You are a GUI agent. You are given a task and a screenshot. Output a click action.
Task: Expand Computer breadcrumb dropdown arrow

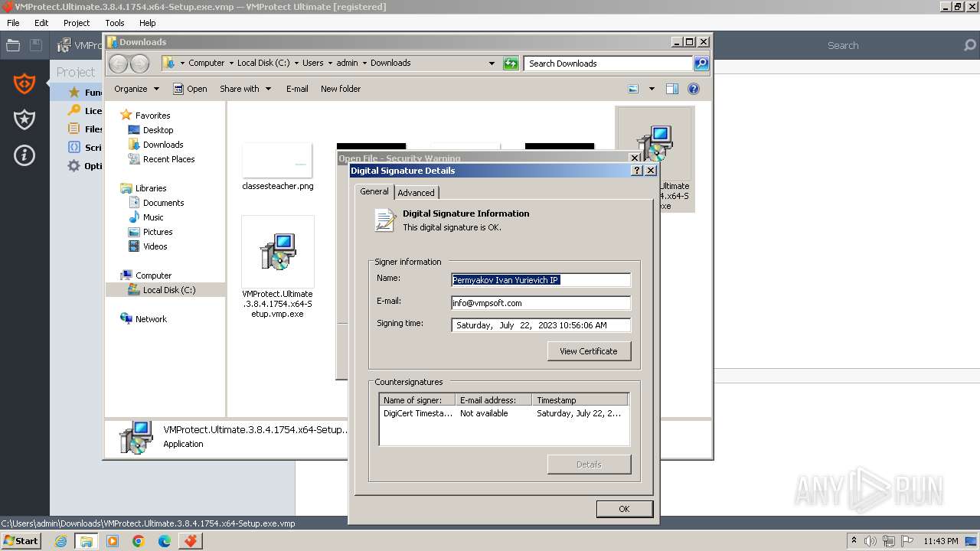231,64
